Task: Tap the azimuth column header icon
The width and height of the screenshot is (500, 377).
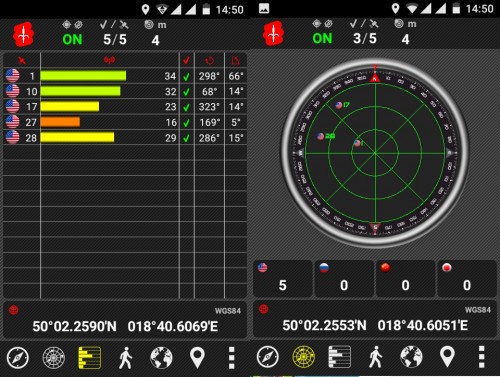Action: pos(210,60)
